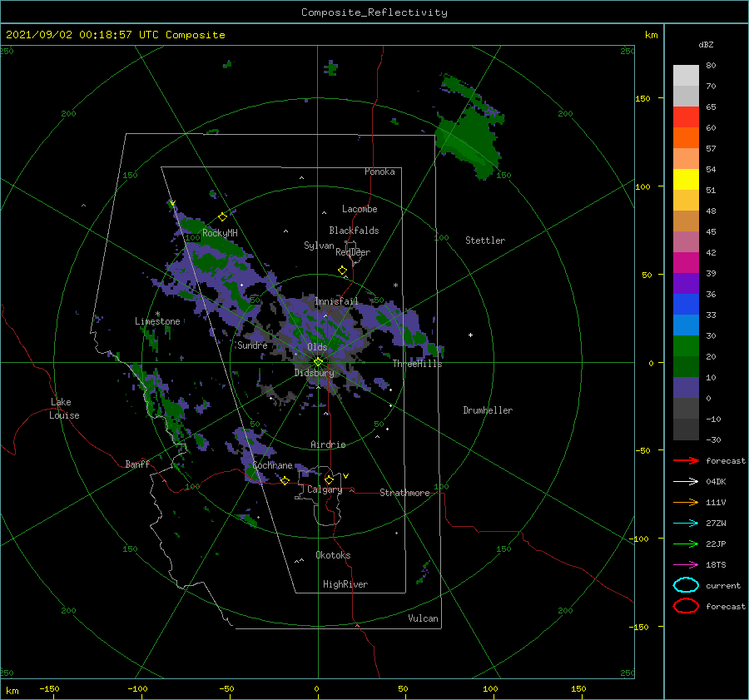The image size is (749, 700).
Task: Click the Cochrane city label
Action: click(x=272, y=465)
